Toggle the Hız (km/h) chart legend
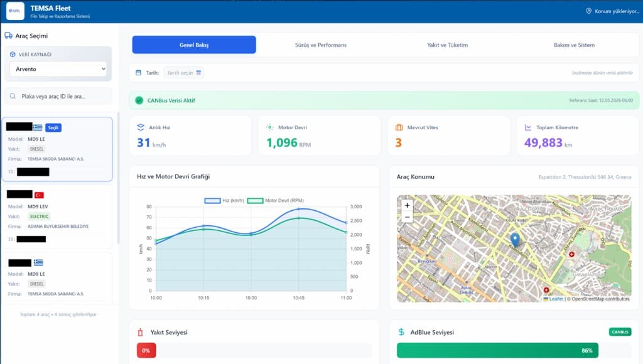 (224, 200)
